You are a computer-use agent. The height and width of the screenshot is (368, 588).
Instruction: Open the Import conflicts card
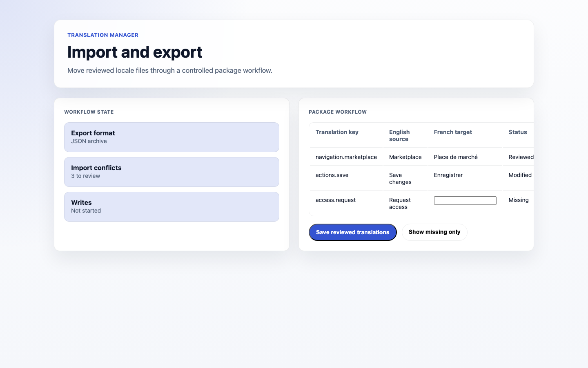pyautogui.click(x=171, y=172)
